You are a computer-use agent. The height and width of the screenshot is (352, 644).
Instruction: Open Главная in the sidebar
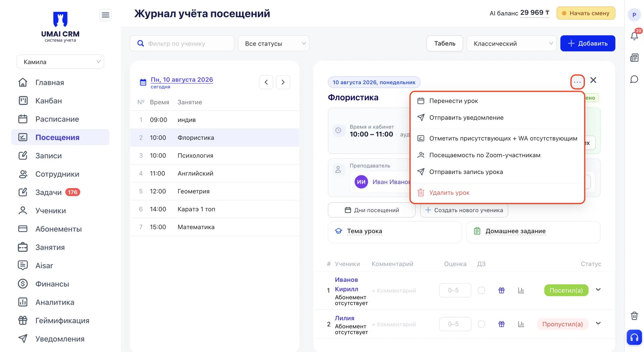pyautogui.click(x=60, y=82)
